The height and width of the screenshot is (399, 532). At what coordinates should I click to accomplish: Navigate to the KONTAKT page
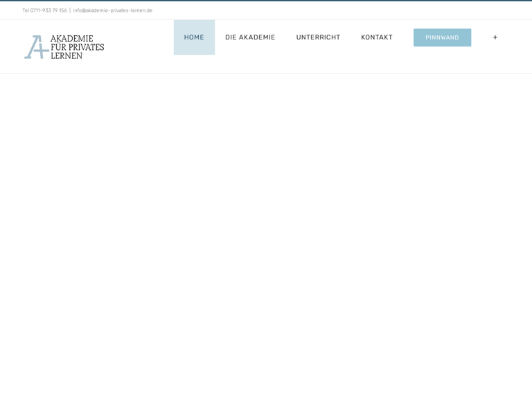tap(377, 37)
